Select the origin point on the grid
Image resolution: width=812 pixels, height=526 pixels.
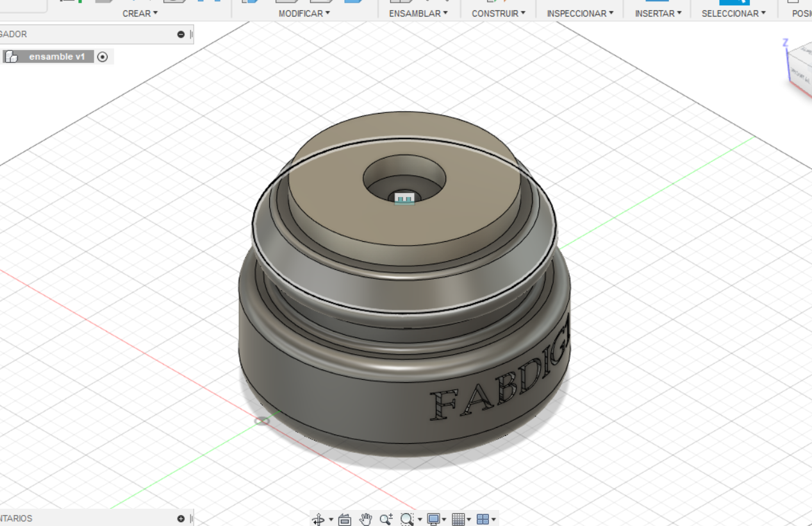click(x=262, y=421)
